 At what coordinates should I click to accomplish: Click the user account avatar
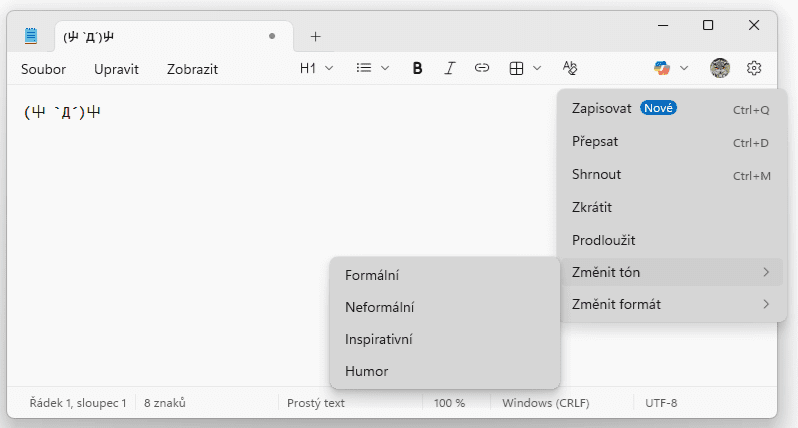point(720,68)
